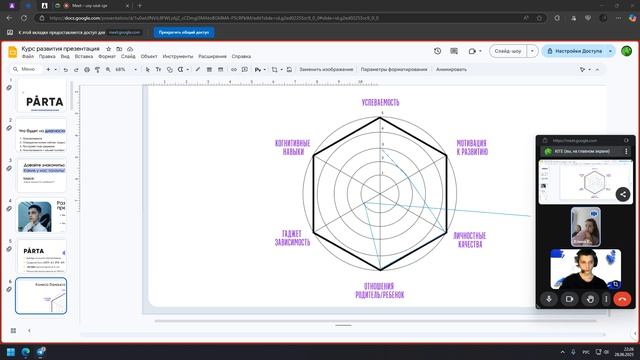Open the new slide dropdown arrow
The image size is (640, 360).
tap(56, 70)
